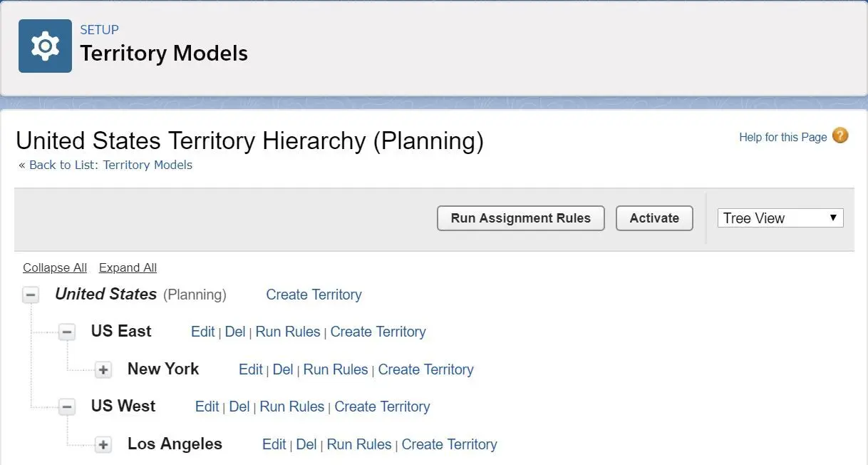Edit the US East territory

coord(202,332)
